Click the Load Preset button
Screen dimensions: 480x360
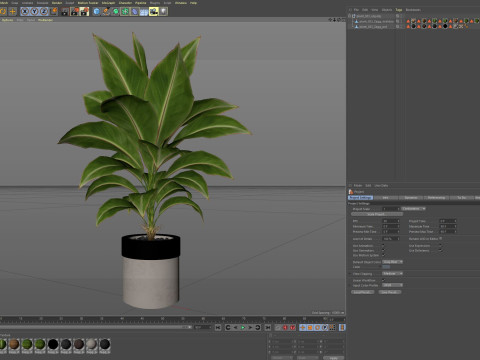point(363,292)
